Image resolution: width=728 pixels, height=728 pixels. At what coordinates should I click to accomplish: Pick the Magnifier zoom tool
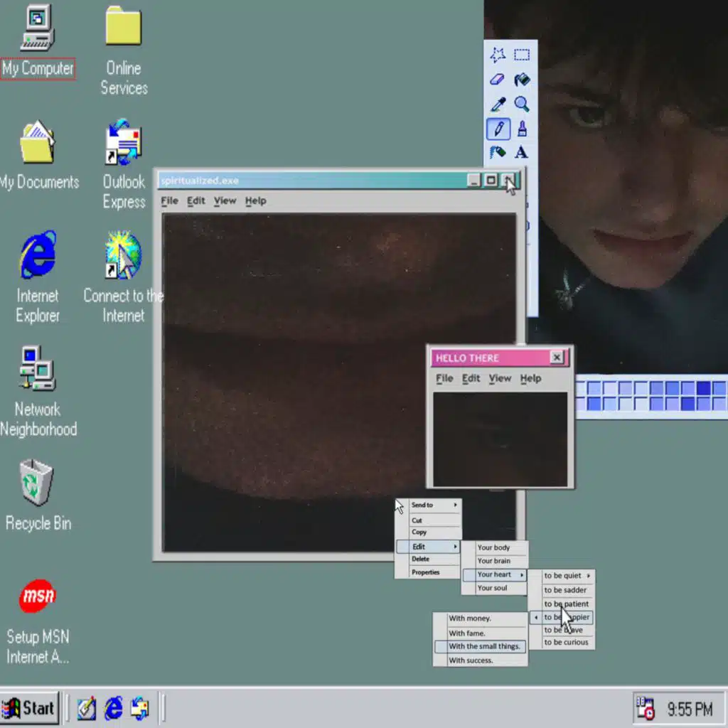tap(522, 105)
